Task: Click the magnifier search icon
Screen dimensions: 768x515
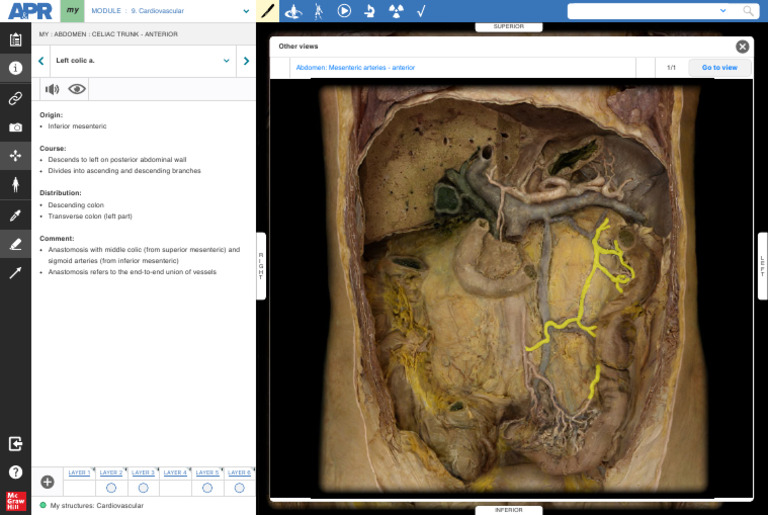Action: coord(748,10)
